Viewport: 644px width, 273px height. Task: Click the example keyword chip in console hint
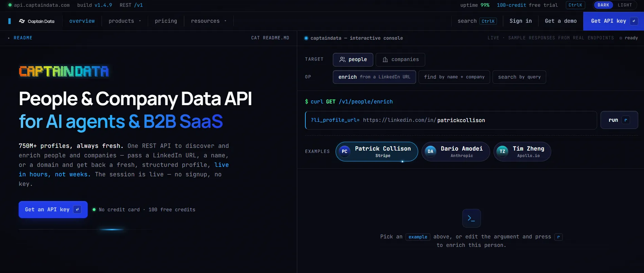[418, 237]
